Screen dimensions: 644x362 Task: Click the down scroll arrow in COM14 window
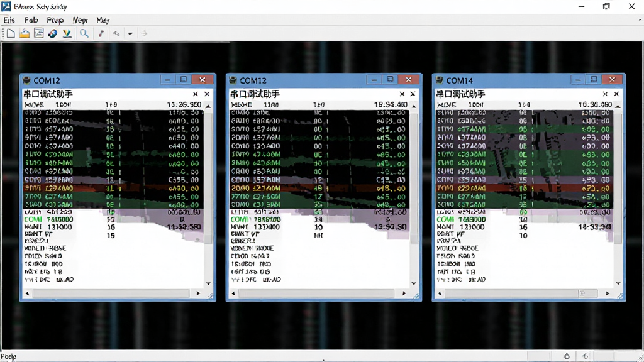(x=618, y=283)
